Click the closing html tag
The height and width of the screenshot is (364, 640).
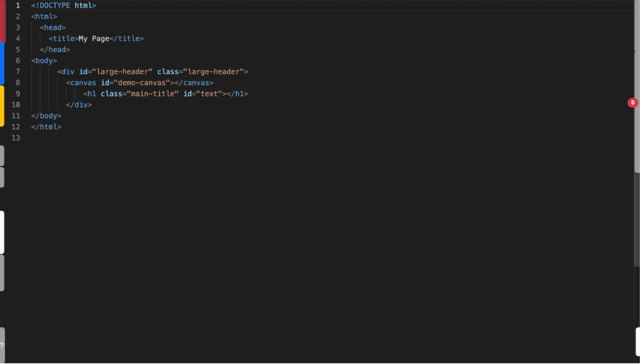pos(46,127)
